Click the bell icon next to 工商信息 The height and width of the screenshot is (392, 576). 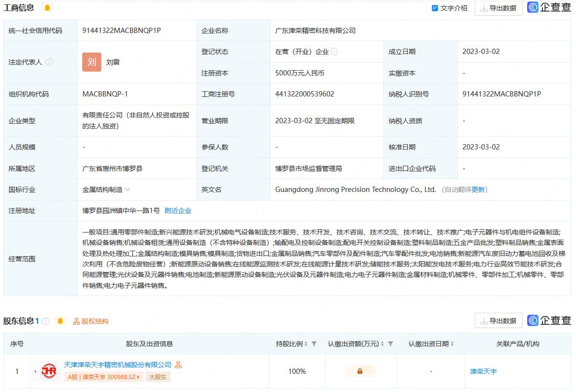coord(47,8)
